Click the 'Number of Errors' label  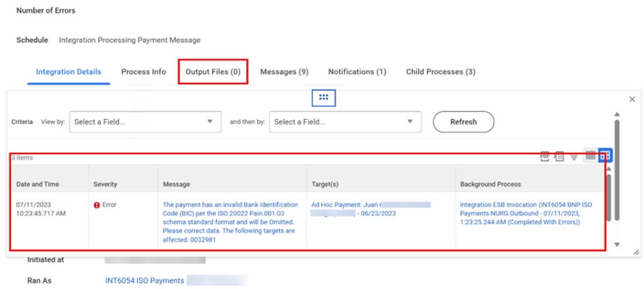point(46,11)
